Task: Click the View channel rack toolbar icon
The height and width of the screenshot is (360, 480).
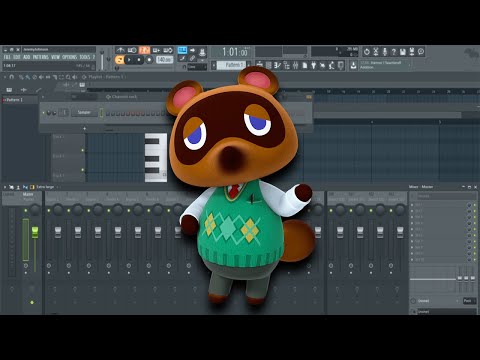Action: [x=269, y=65]
